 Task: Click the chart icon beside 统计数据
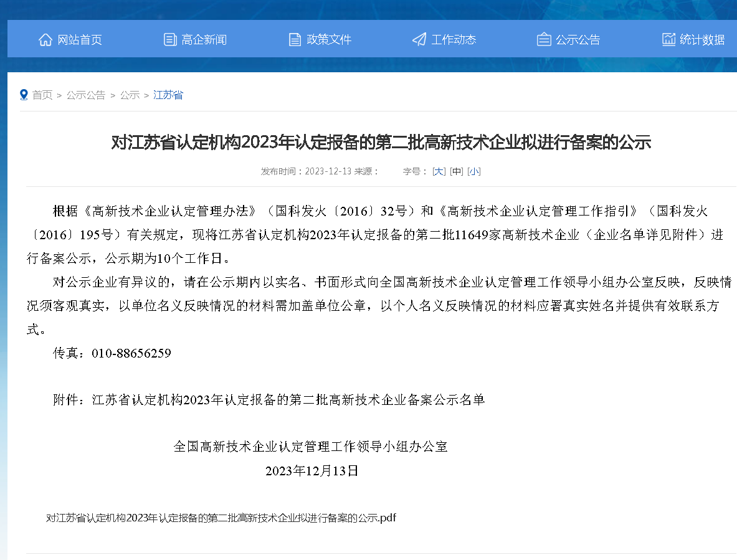click(668, 40)
